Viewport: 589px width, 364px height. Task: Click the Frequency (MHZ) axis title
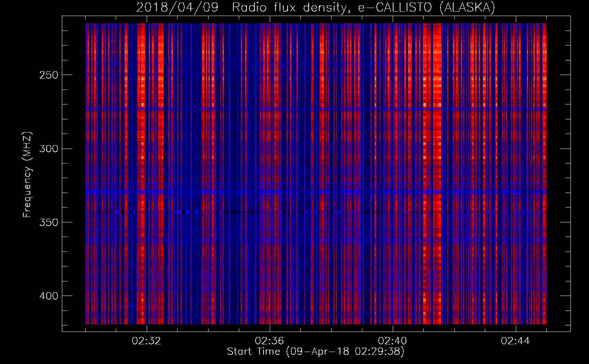pyautogui.click(x=27, y=175)
